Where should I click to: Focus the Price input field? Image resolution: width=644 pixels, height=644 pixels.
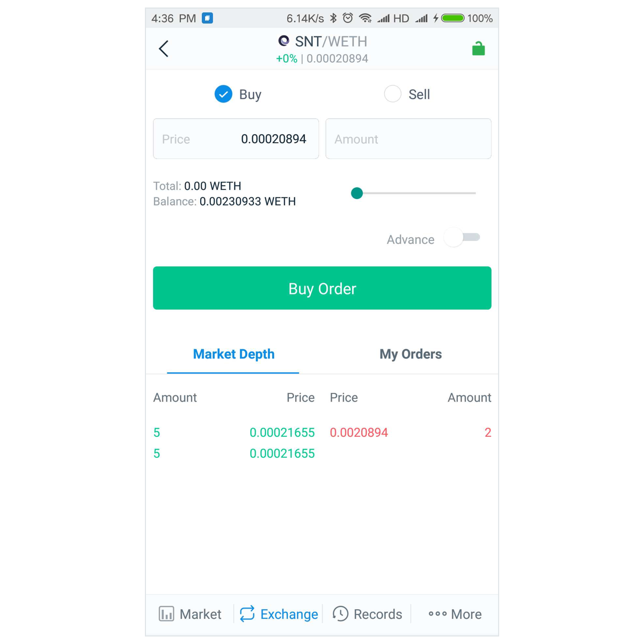click(236, 139)
